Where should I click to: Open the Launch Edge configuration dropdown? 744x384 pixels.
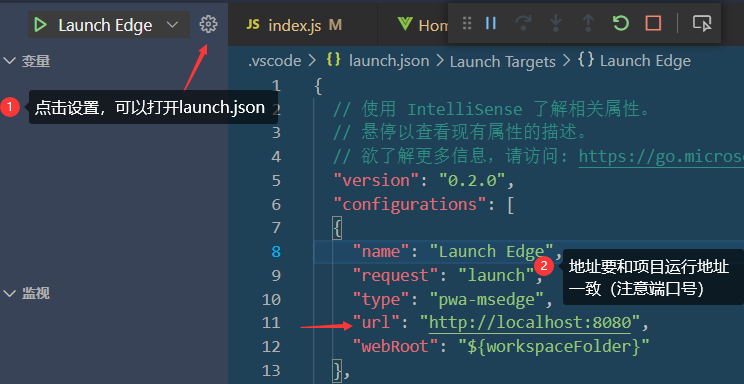click(173, 25)
